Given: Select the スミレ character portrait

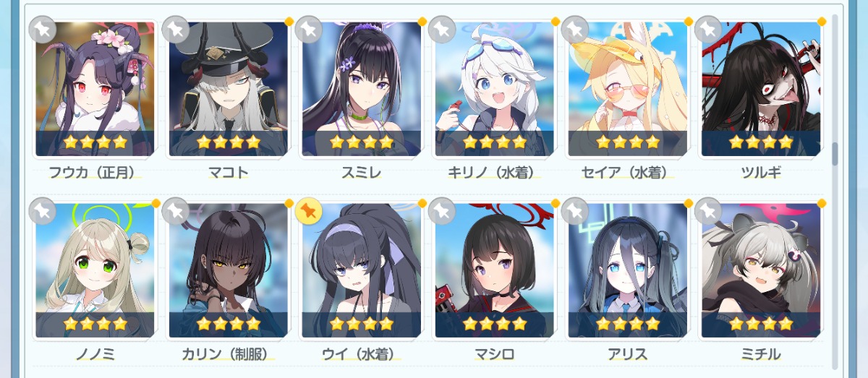Looking at the screenshot, I should [x=361, y=89].
